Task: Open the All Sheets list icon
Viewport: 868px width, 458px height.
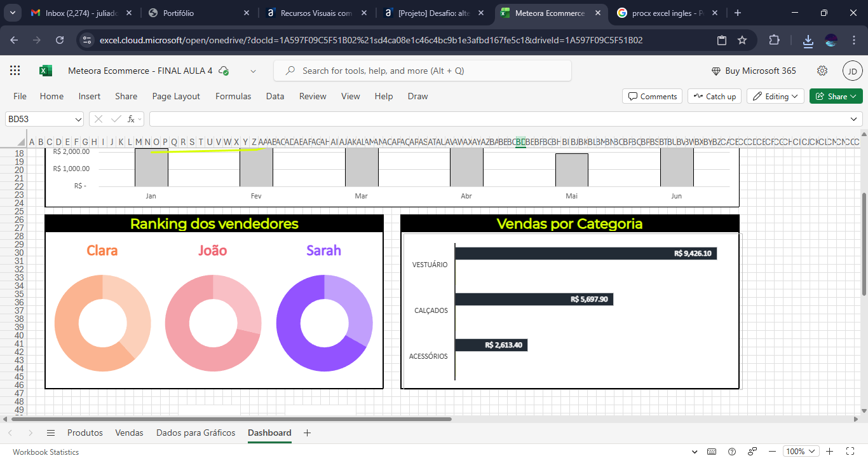Action: click(51, 433)
